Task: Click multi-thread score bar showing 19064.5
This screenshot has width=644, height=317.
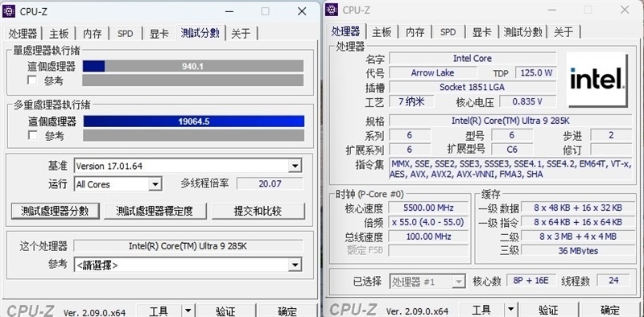Action: (x=194, y=121)
